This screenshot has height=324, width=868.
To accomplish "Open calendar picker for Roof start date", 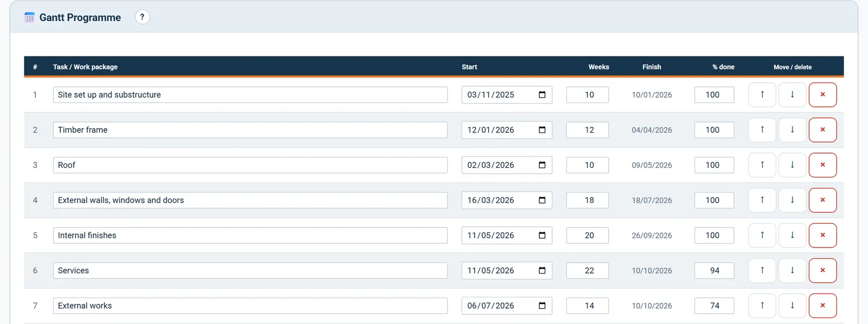I will [542, 165].
